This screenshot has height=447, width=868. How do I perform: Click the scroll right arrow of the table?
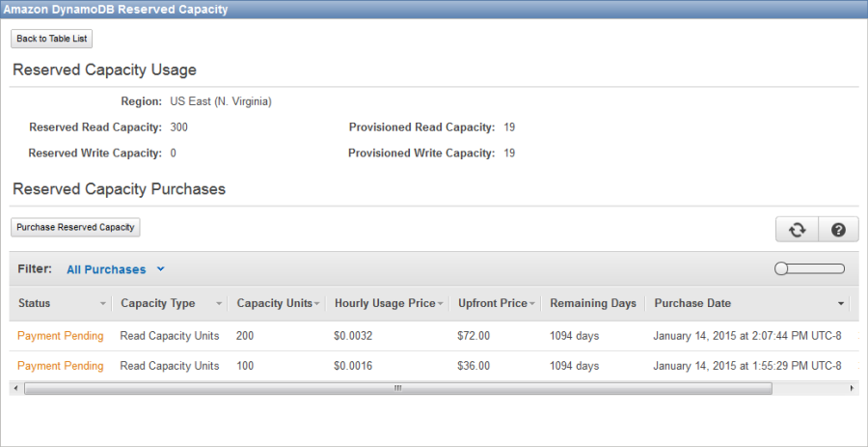coord(852,388)
